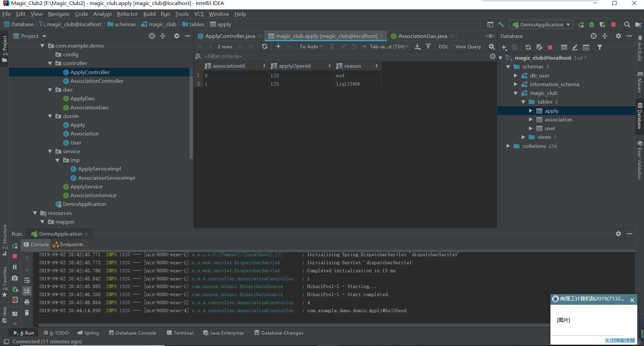Open the Refactor menu
644x346 pixels.
pyautogui.click(x=127, y=14)
